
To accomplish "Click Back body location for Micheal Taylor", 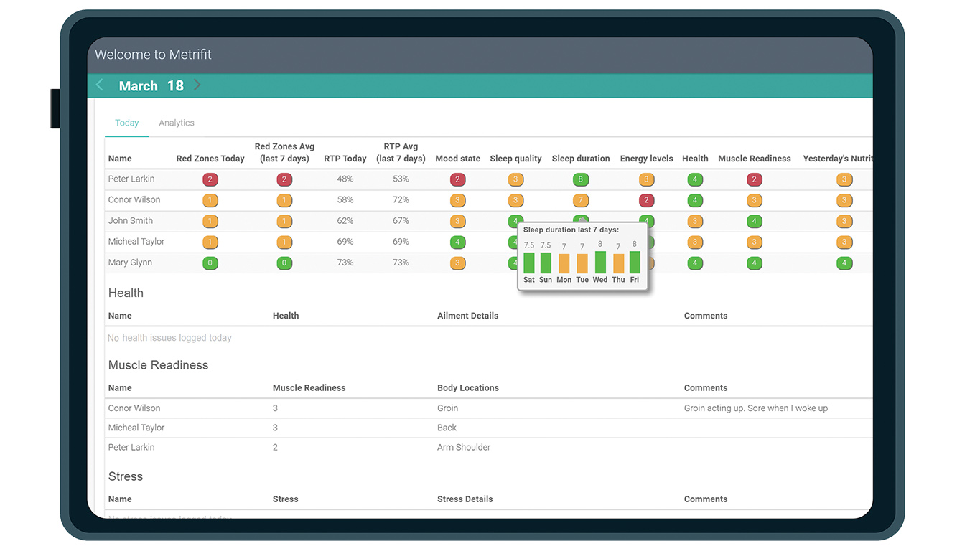I will click(x=447, y=428).
